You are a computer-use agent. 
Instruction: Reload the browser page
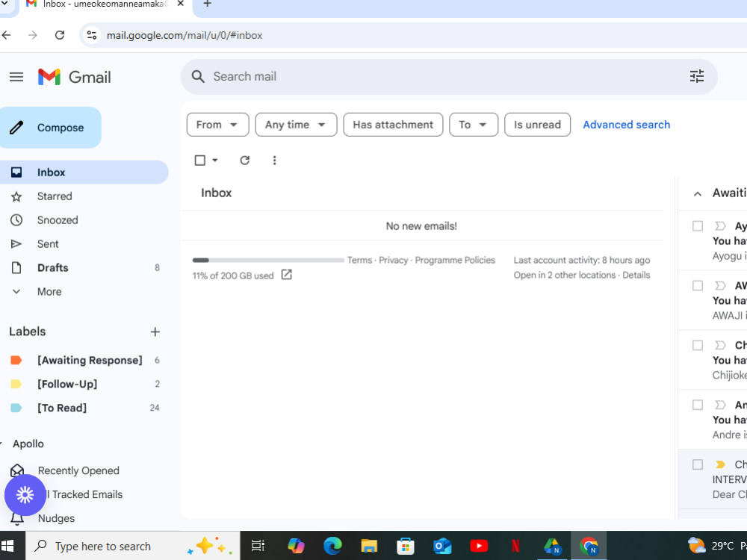click(60, 35)
